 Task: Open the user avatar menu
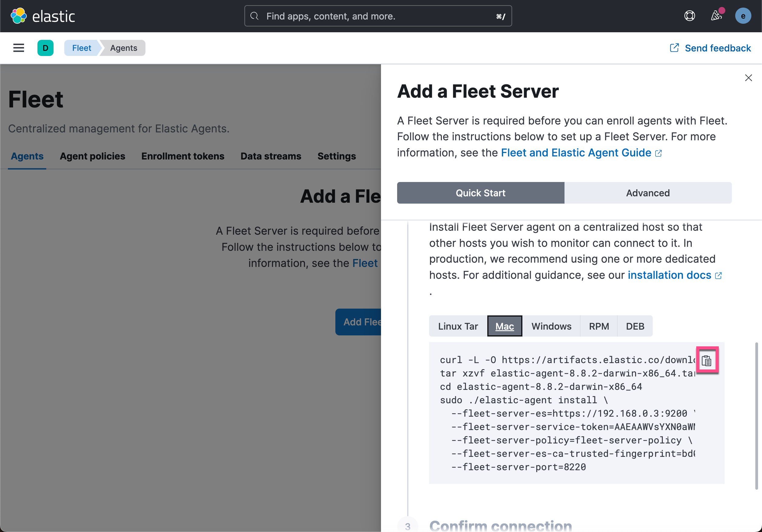click(x=743, y=16)
